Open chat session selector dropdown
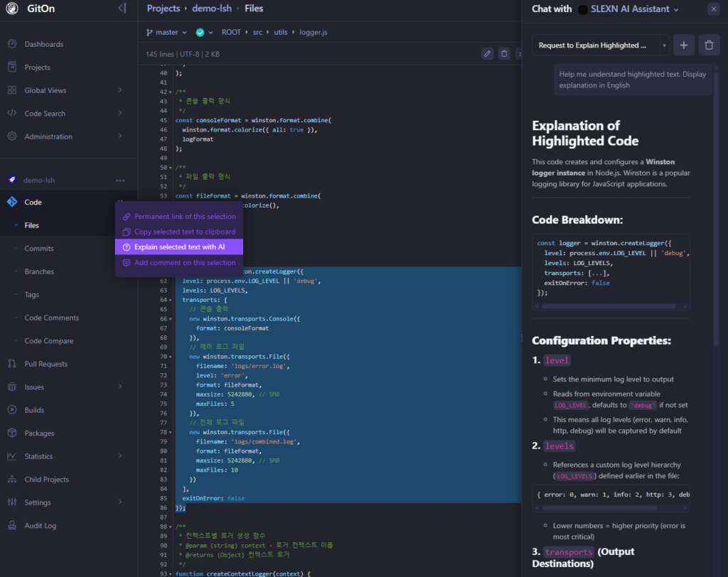 (x=664, y=45)
